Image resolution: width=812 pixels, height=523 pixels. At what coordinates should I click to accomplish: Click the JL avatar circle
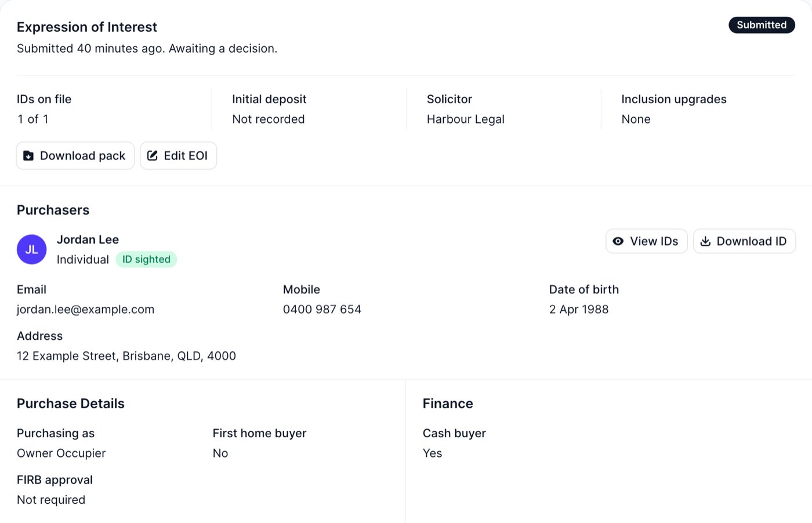click(31, 249)
